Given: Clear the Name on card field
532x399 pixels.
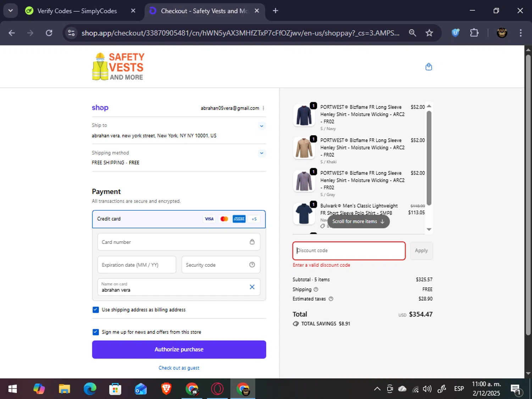Looking at the screenshot, I should tap(252, 287).
